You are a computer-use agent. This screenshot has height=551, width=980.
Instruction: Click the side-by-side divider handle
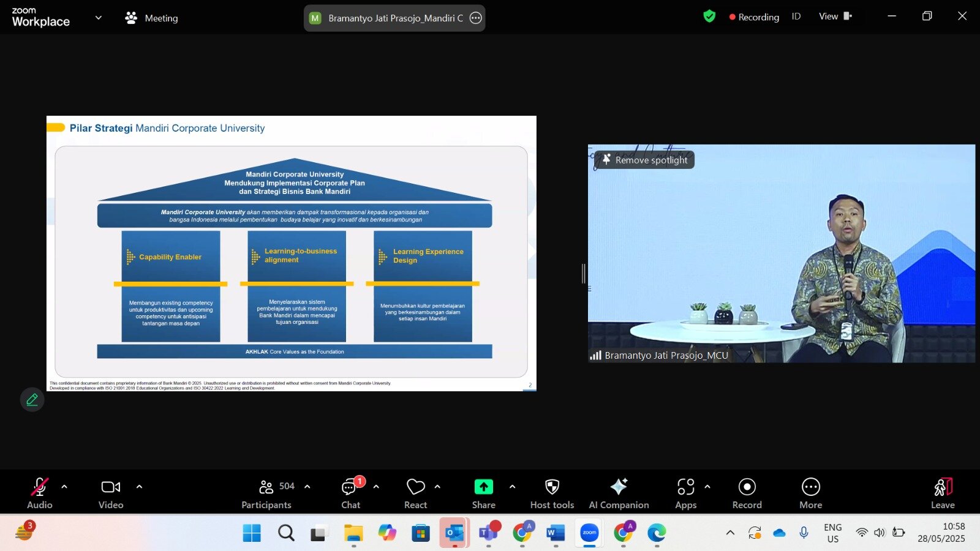(x=584, y=273)
